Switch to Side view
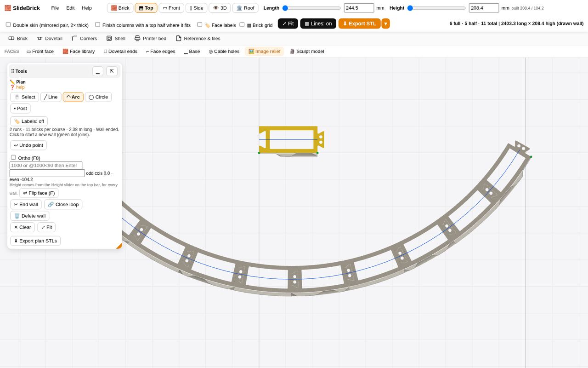Screen dimensions: 588x368 click(x=196, y=8)
